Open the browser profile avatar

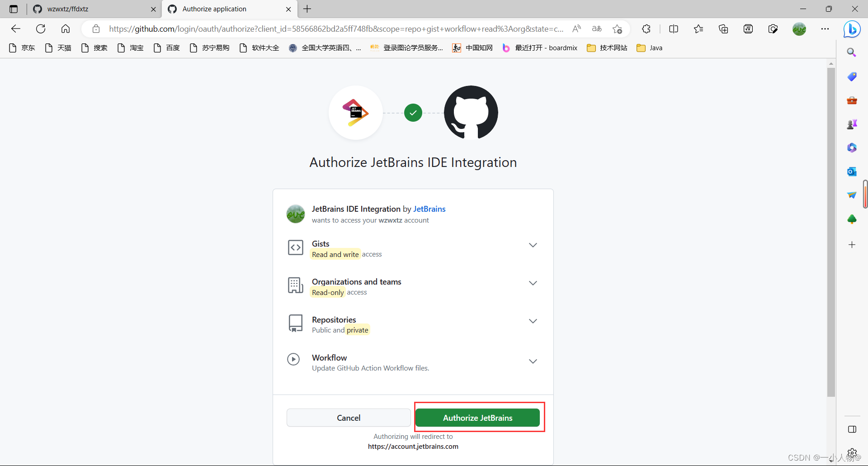tap(799, 29)
